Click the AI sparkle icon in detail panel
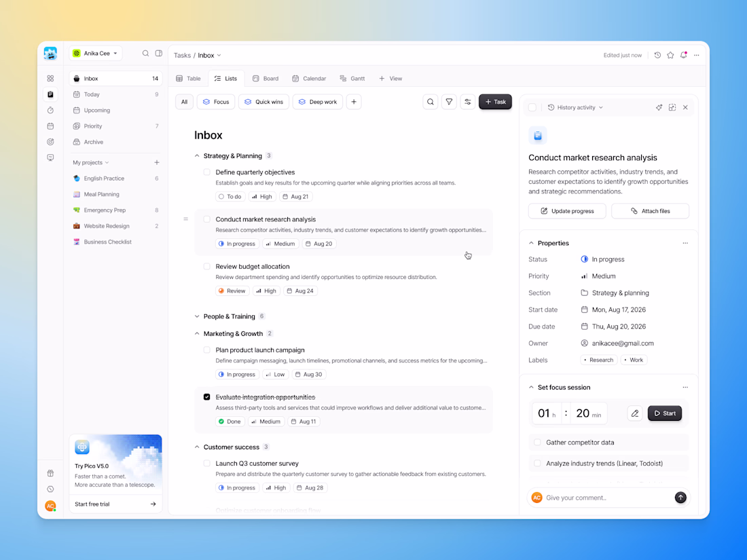This screenshot has width=747, height=560. pyautogui.click(x=659, y=108)
